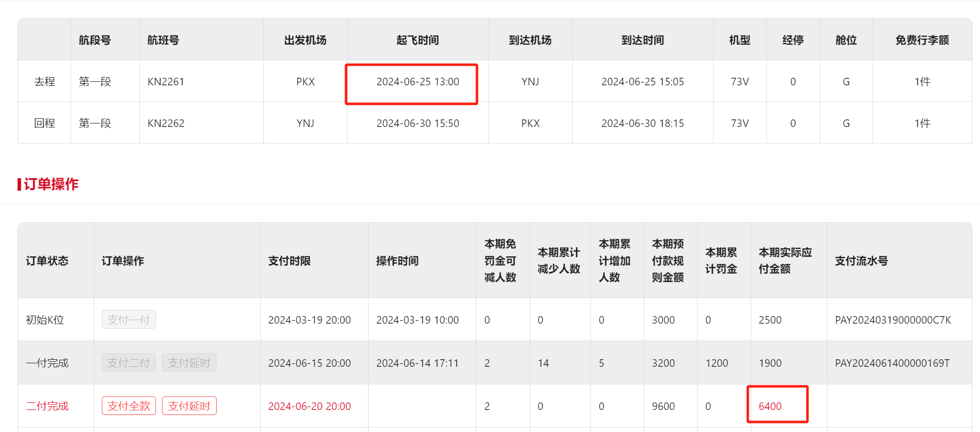Click the greyed 支付二付 button
Screen dimensions: 980x432
(x=129, y=363)
